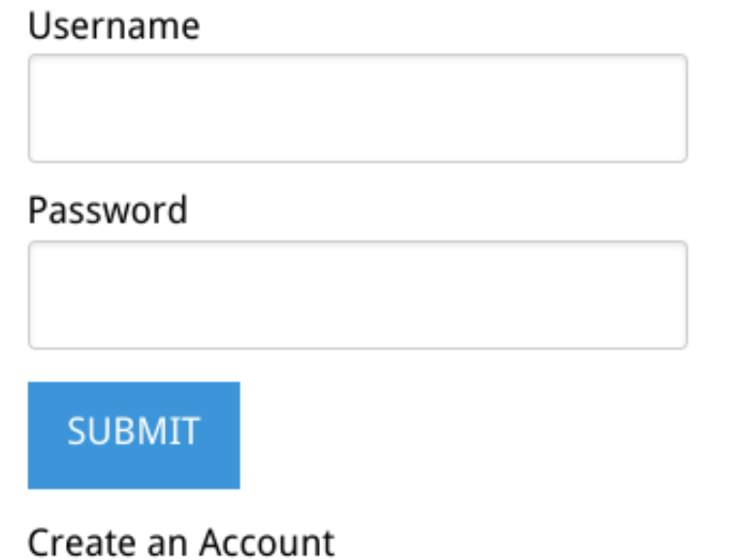
Task: Click the Username input field
Action: [357, 108]
